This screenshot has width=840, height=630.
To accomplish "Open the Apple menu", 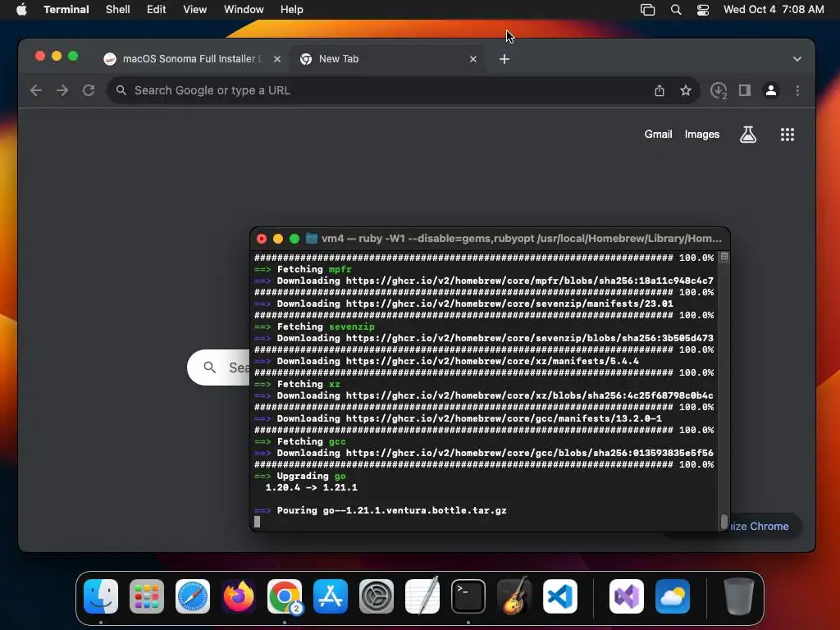I will [x=21, y=10].
